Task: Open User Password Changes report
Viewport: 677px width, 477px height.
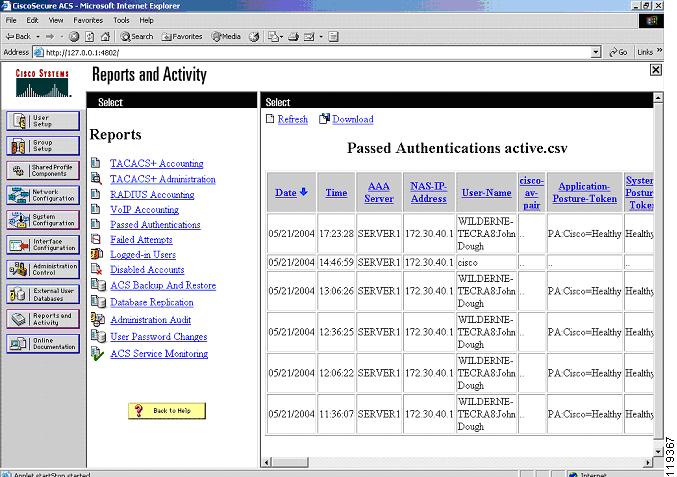Action: pyautogui.click(x=158, y=336)
